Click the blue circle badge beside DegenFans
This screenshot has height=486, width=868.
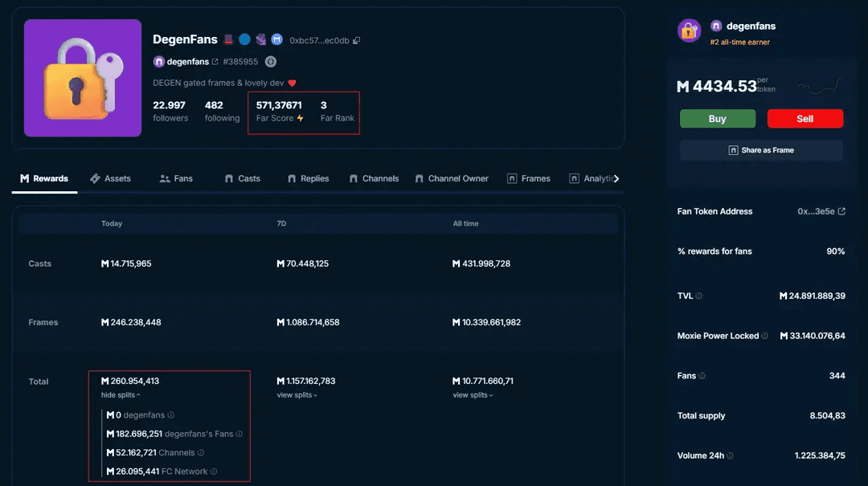[244, 39]
